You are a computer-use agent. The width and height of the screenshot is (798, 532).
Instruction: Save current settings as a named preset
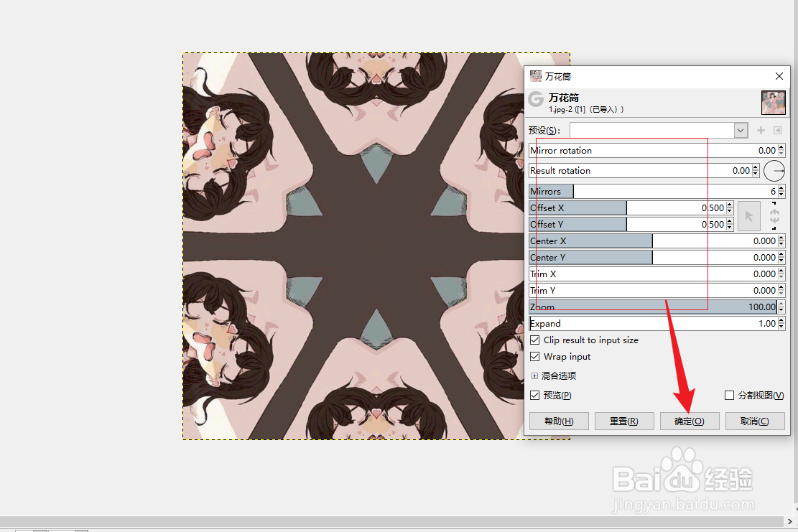(x=761, y=130)
